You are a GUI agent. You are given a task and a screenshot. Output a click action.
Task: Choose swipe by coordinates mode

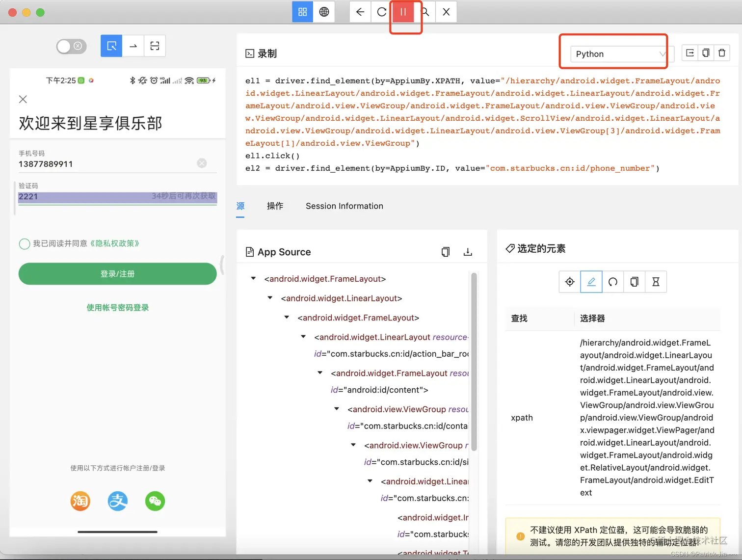(133, 46)
